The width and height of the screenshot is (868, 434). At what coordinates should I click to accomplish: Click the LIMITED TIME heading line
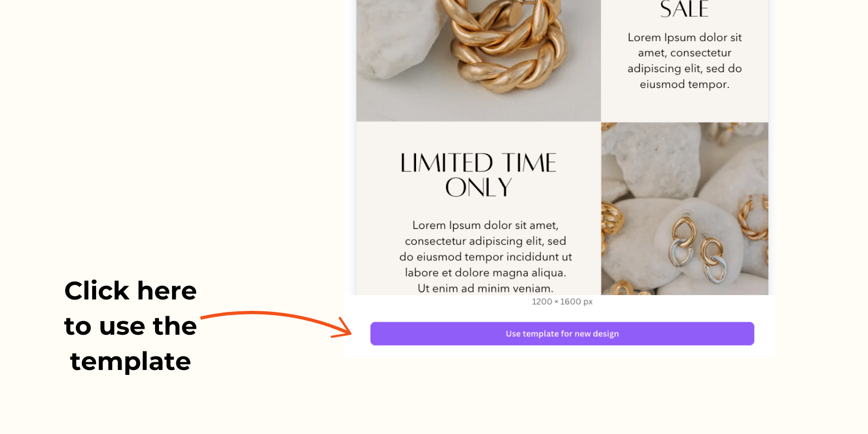coord(478,163)
